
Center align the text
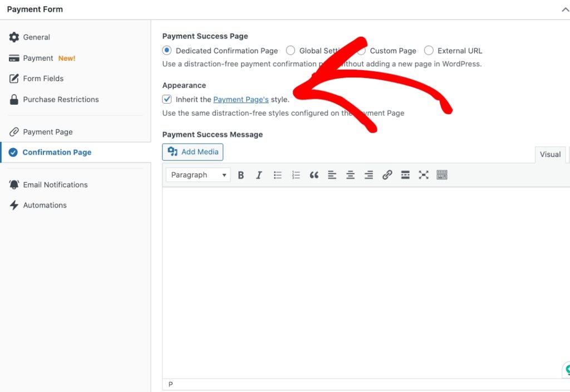click(x=350, y=175)
